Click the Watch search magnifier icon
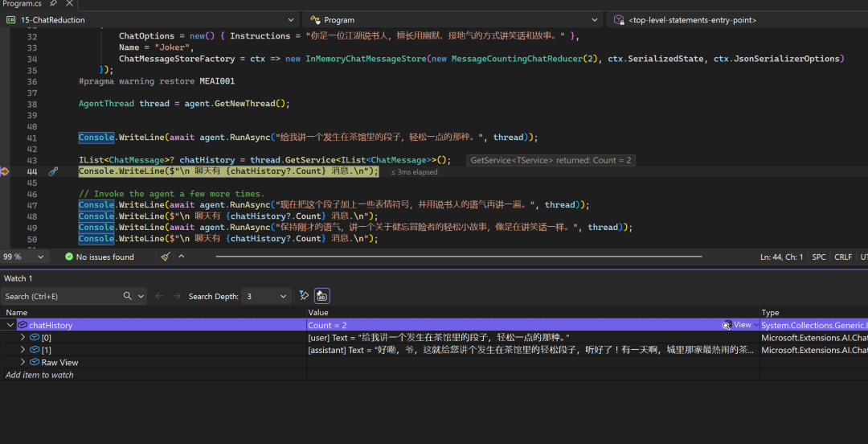868x444 pixels. [128, 296]
